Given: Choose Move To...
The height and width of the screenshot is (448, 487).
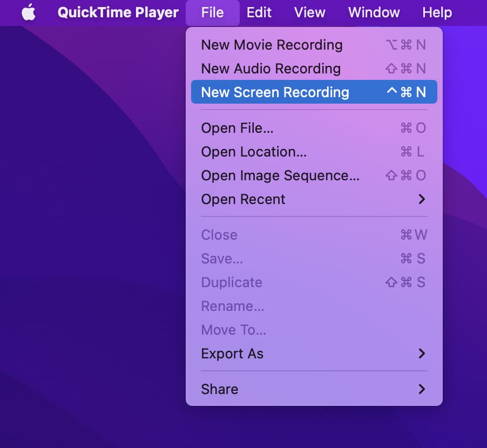Looking at the screenshot, I should click(233, 330).
